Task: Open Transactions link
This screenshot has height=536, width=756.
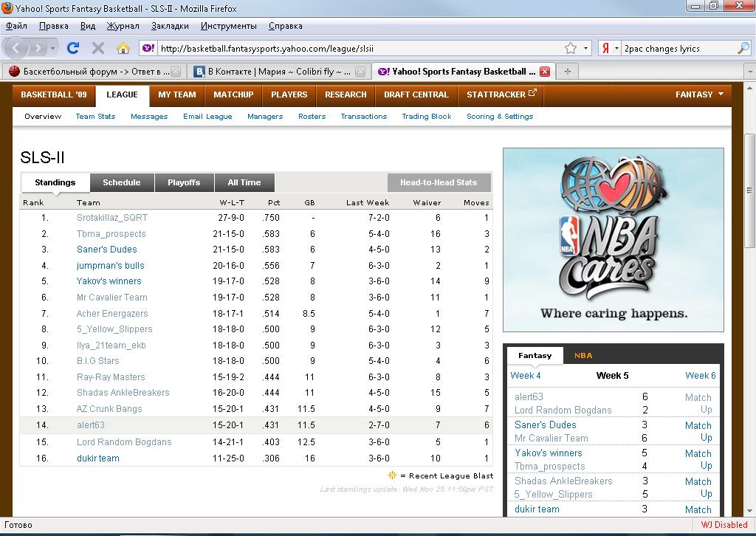Action: 363,116
